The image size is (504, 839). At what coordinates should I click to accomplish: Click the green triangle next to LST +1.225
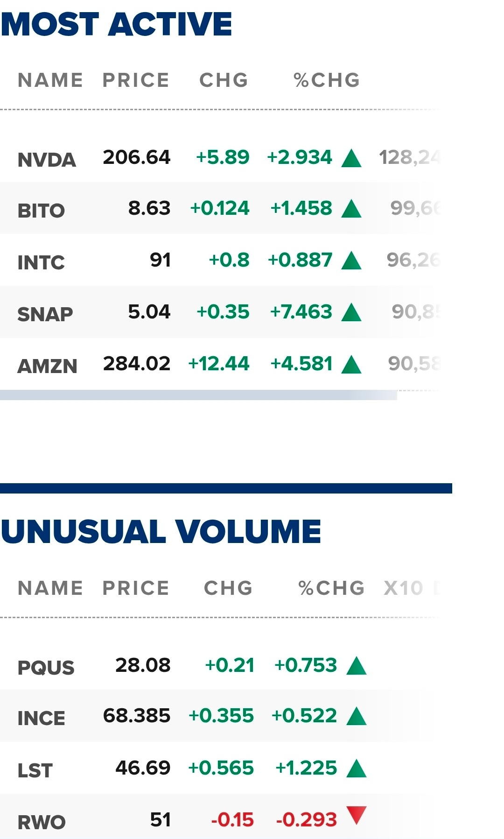[357, 768]
